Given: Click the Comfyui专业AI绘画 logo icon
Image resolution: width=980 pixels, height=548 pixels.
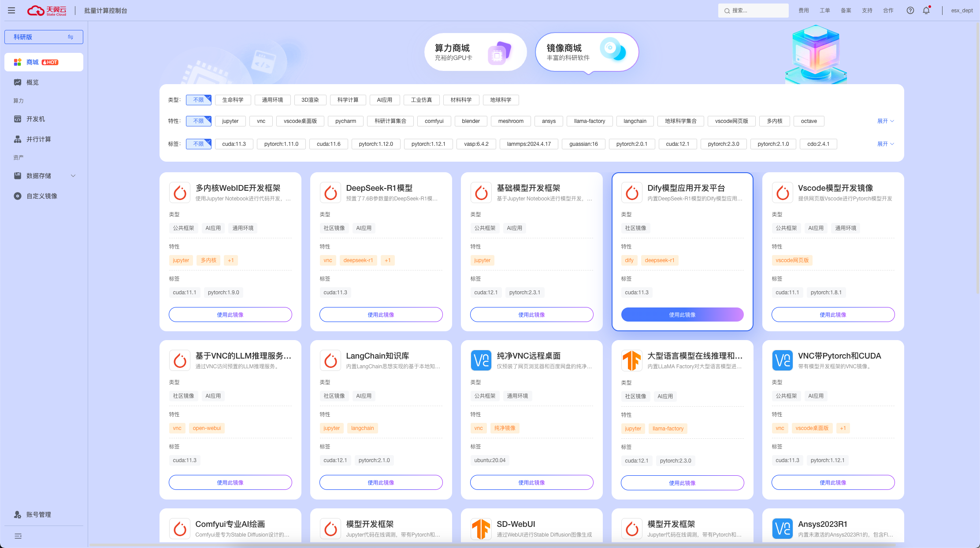Looking at the screenshot, I should coord(180,529).
